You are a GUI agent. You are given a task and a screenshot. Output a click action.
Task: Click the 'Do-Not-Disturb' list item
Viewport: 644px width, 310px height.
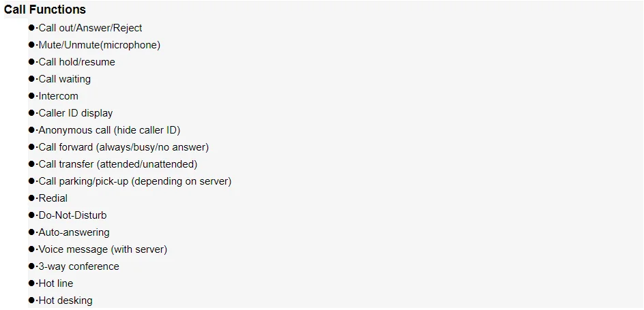pyautogui.click(x=72, y=215)
